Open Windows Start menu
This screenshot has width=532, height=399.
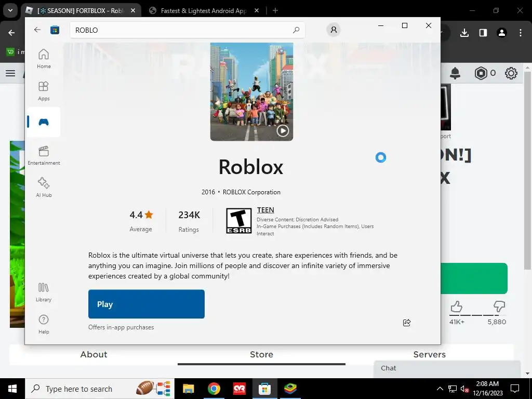(x=12, y=389)
